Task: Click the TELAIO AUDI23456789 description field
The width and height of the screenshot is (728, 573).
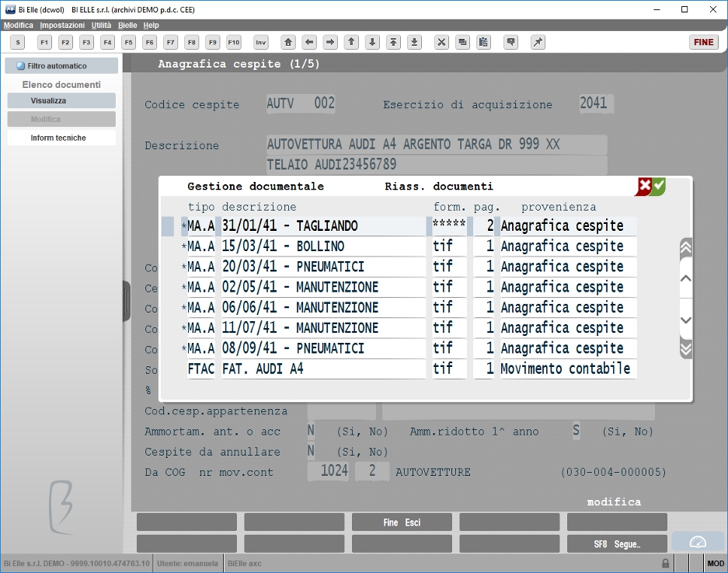Action: (x=437, y=165)
